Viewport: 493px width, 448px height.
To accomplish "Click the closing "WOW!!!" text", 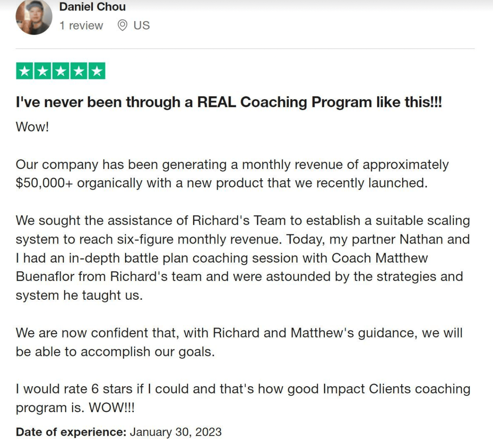I will 112,408.
